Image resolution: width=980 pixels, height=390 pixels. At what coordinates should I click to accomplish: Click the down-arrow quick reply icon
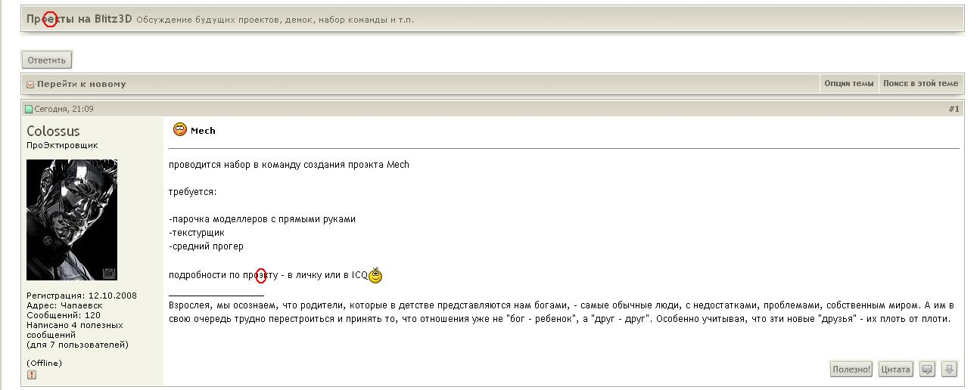[x=950, y=370]
